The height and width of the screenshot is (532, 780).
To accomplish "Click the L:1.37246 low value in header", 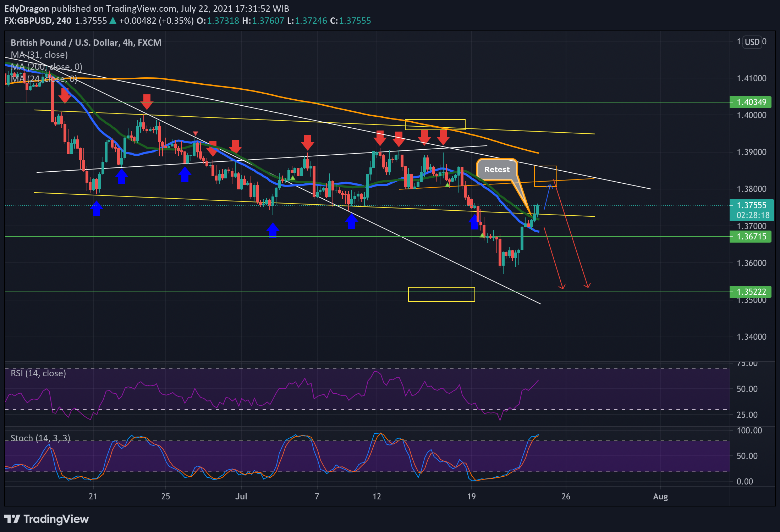I will pyautogui.click(x=307, y=21).
